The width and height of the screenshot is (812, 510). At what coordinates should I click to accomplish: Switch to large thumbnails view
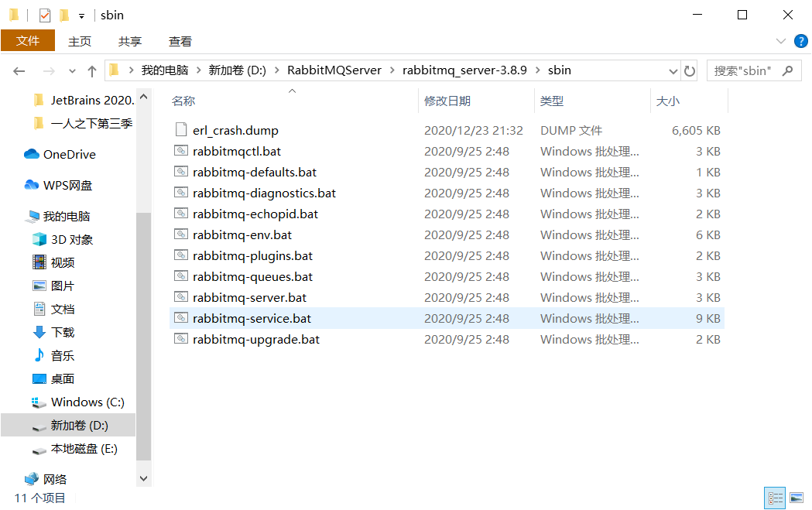tap(797, 498)
